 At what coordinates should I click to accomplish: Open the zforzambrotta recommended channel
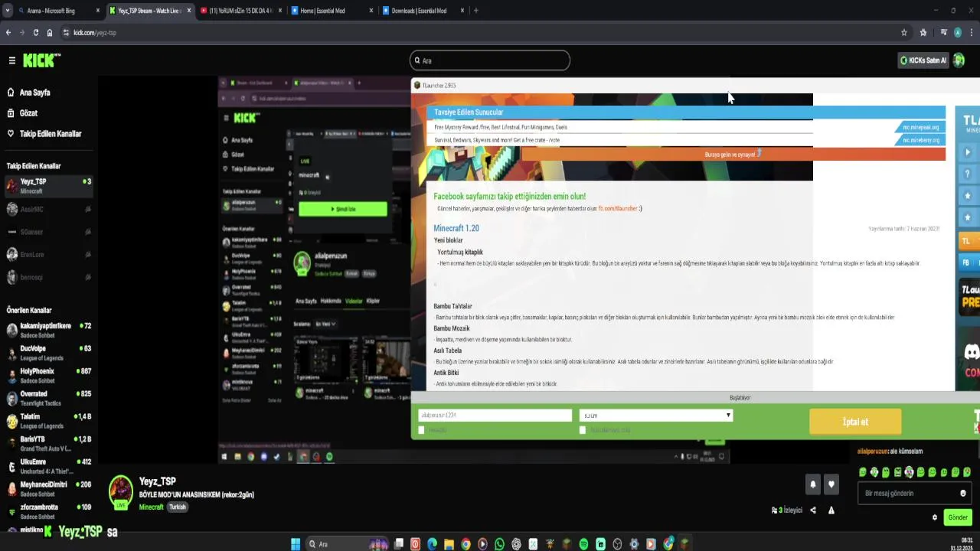[x=48, y=510]
